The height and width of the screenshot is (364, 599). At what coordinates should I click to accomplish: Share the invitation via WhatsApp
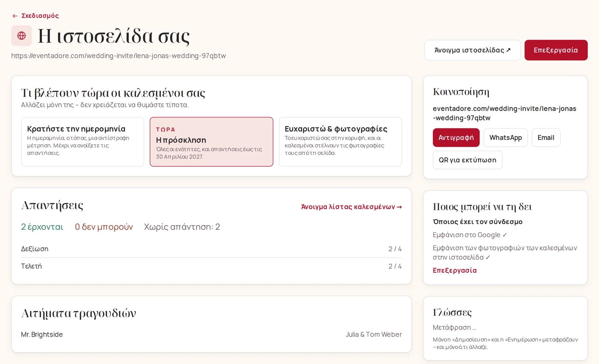[505, 138]
